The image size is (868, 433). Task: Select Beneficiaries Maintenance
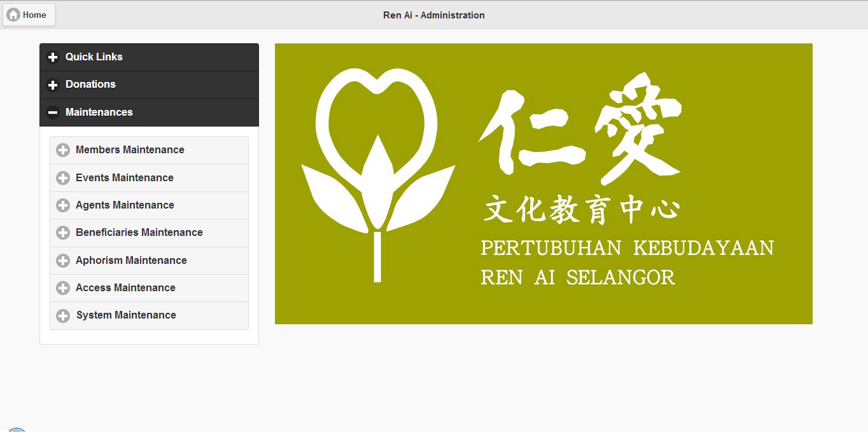coord(139,233)
